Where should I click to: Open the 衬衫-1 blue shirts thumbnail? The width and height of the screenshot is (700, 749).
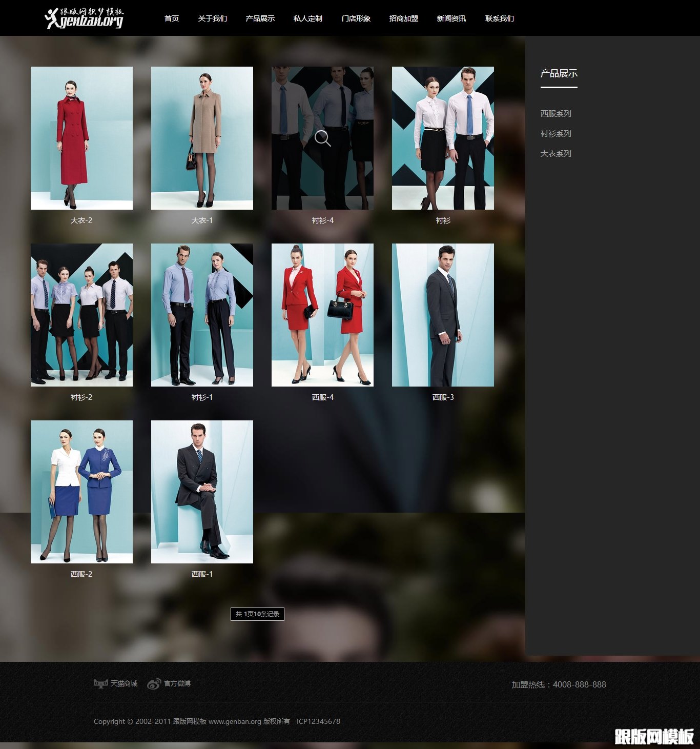pos(202,315)
